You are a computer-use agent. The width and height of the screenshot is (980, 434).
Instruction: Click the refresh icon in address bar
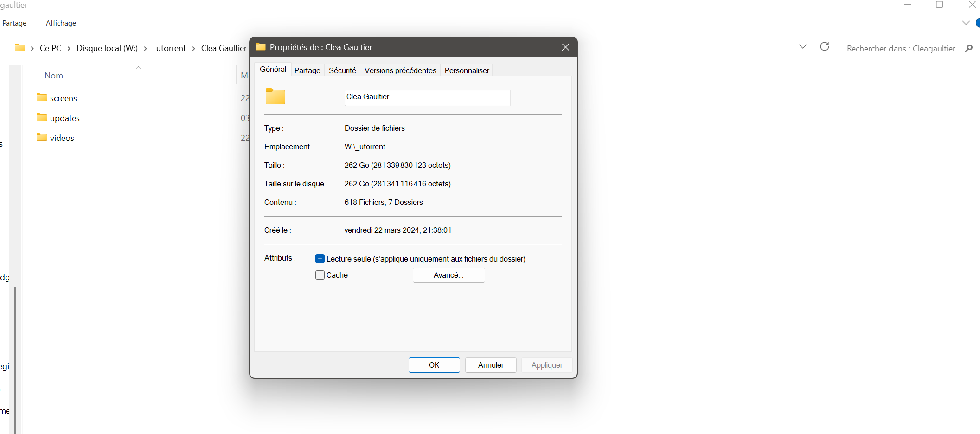pos(824,47)
